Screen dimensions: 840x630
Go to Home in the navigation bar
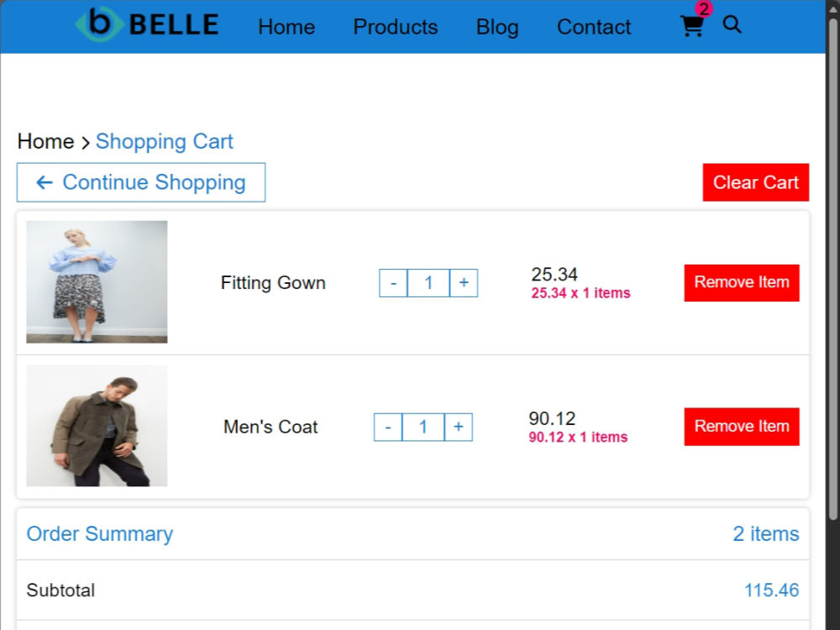coord(286,27)
